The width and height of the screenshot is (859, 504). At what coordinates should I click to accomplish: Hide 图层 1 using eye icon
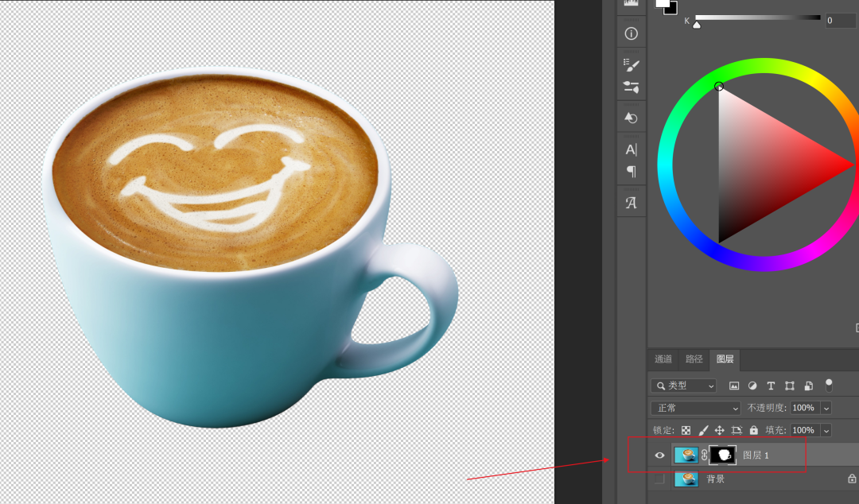(x=659, y=456)
